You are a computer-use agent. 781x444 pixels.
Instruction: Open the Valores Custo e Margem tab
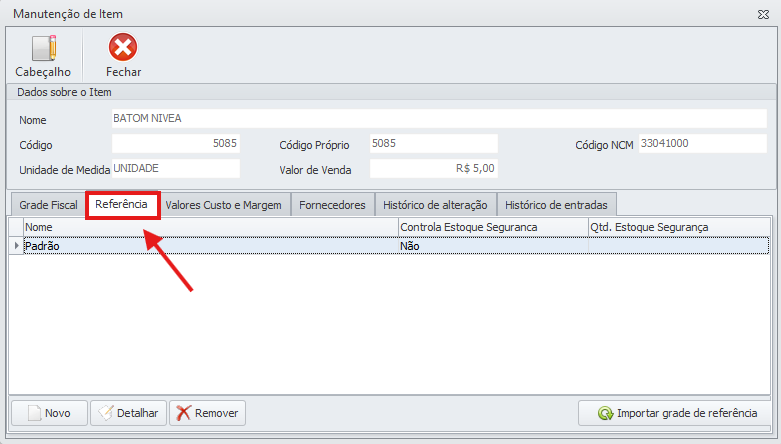coord(224,205)
